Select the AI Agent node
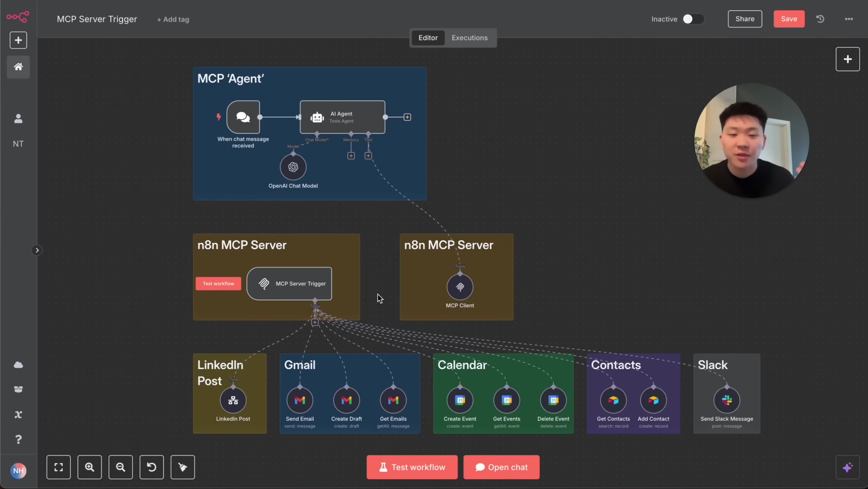The height and width of the screenshot is (489, 868). coord(342,117)
